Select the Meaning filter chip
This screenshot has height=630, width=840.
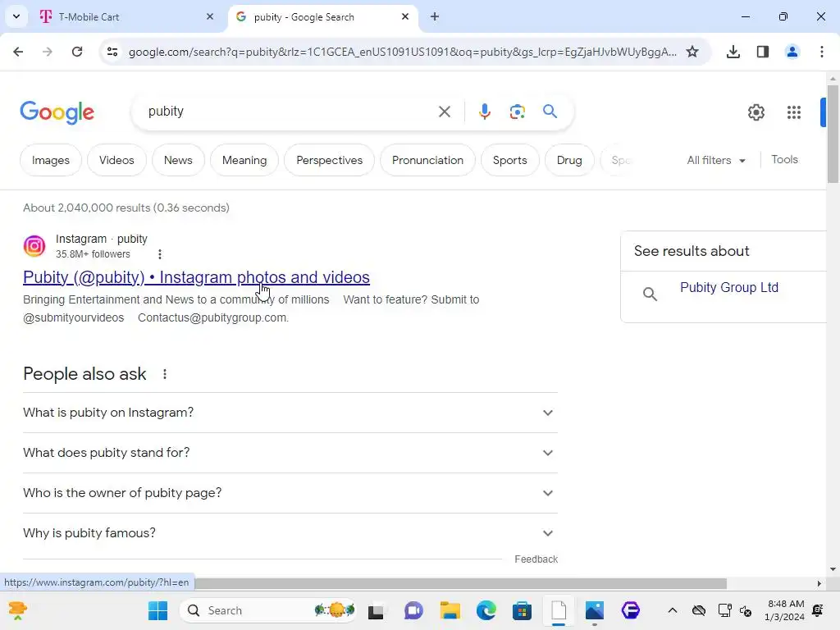244,160
